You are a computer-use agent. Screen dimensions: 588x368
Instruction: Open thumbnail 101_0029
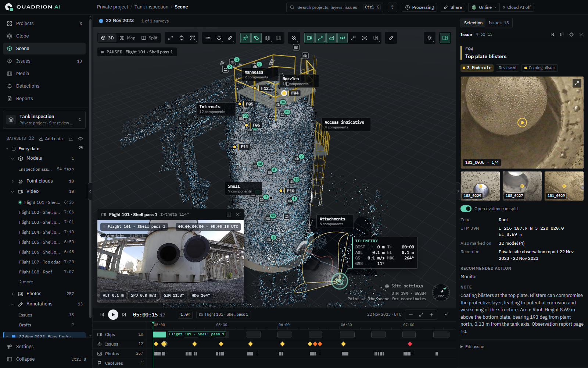[x=564, y=186]
